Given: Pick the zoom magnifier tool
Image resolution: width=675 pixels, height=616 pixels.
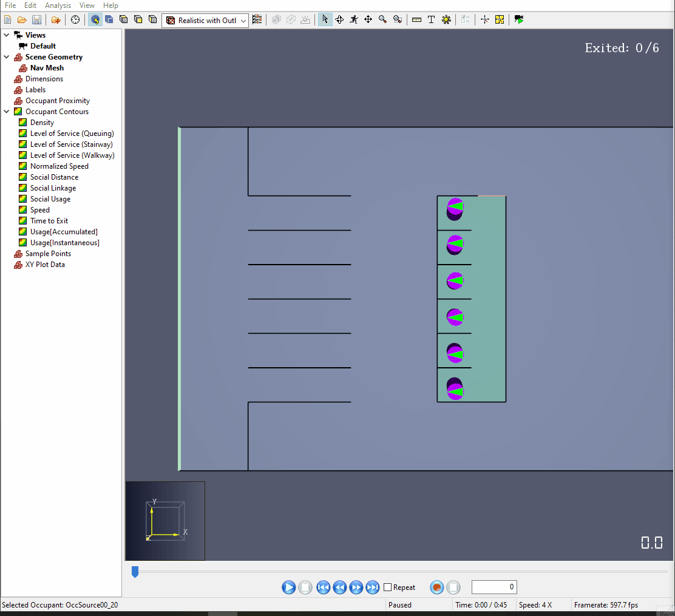Looking at the screenshot, I should 383,20.
